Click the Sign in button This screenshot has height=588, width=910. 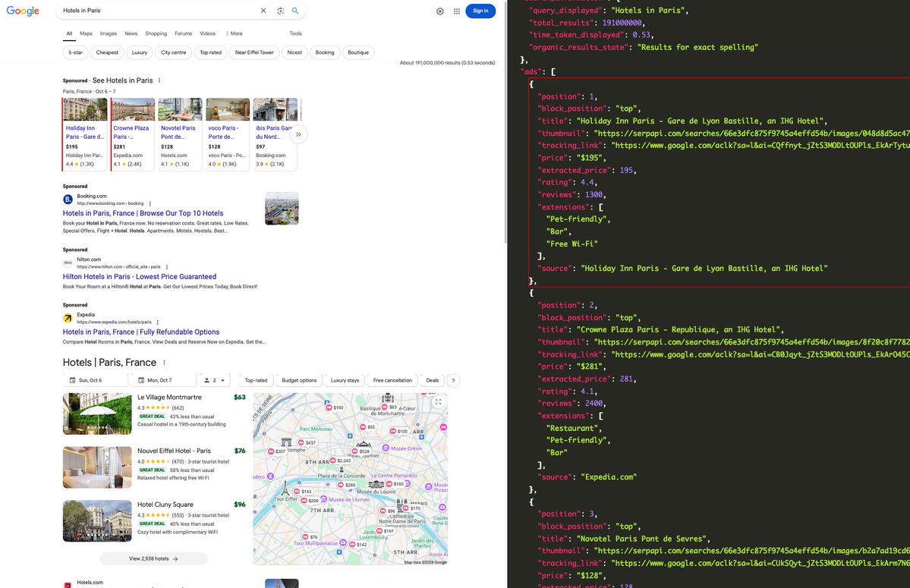(481, 11)
